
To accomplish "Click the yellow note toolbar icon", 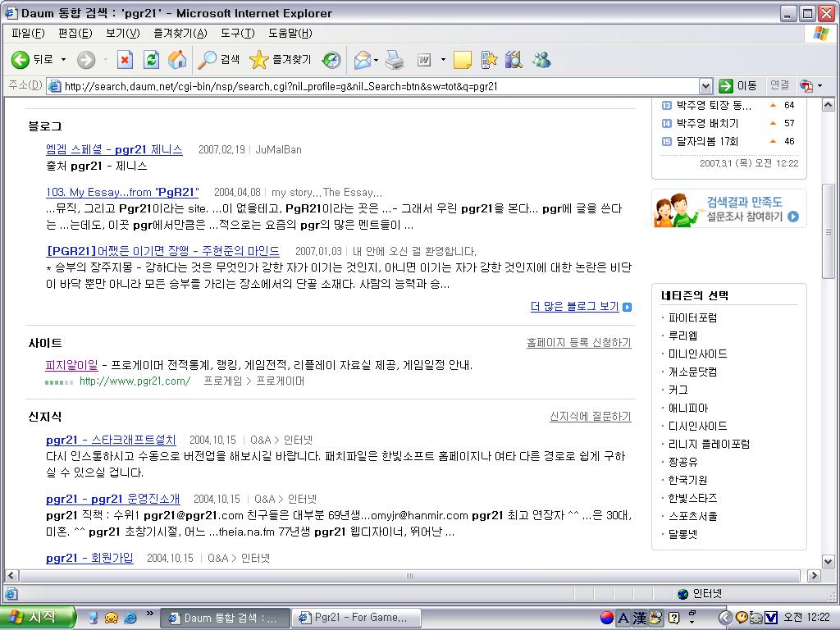I will (x=462, y=59).
